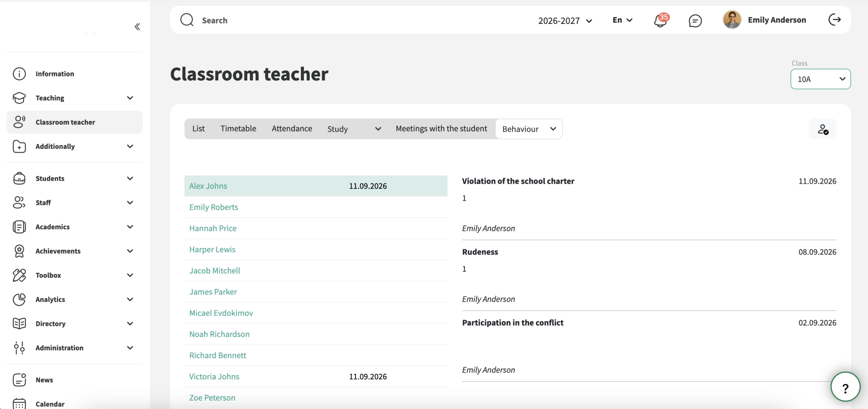Click the News icon in sidebar
868x409 pixels.
(x=20, y=380)
